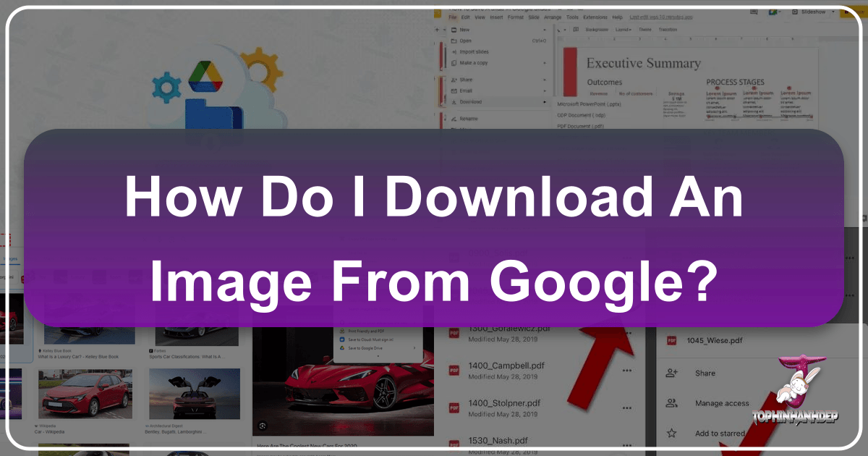
Task: Click the Import slides icon
Action: tap(454, 52)
